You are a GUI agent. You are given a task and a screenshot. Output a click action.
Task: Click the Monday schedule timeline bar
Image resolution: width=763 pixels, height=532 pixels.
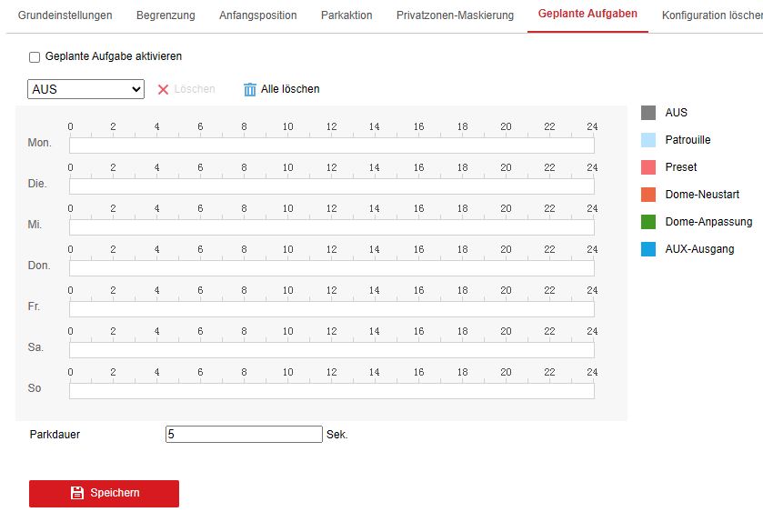[x=331, y=146]
